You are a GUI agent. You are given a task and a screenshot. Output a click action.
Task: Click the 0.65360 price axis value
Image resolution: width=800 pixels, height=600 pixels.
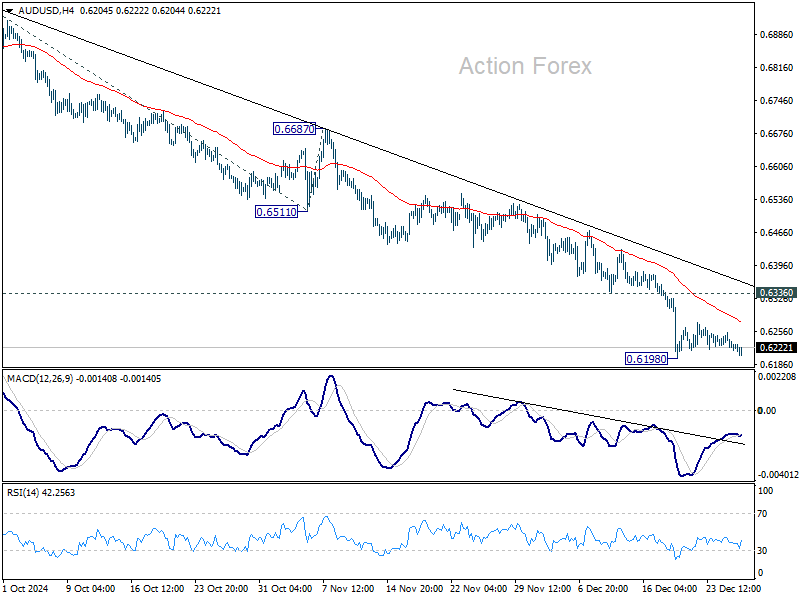click(x=777, y=199)
